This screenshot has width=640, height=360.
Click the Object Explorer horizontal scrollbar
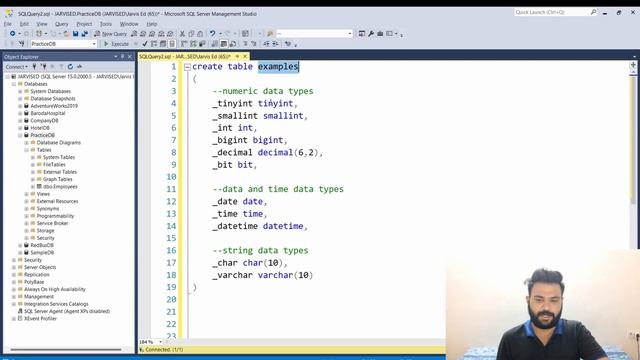click(x=66, y=349)
